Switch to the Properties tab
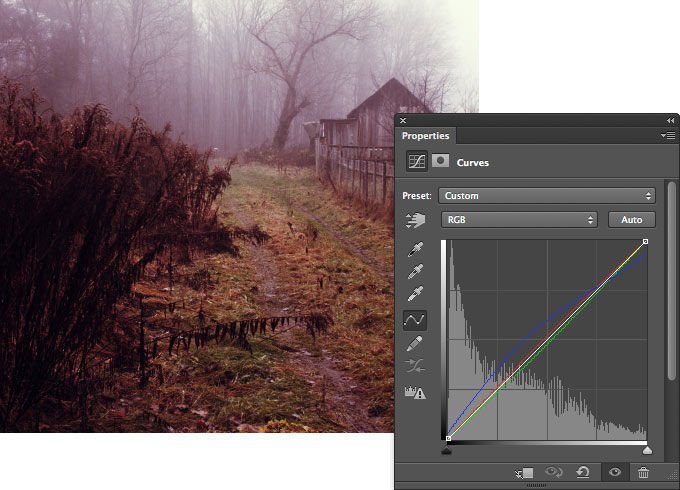Viewport: 680px width, 490px height. pyautogui.click(x=425, y=136)
